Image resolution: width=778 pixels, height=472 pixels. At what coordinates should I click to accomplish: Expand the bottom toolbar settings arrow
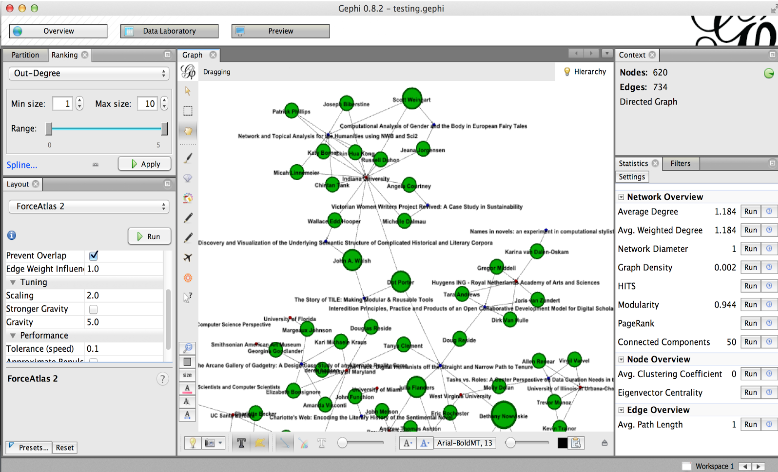pyautogui.click(x=604, y=443)
